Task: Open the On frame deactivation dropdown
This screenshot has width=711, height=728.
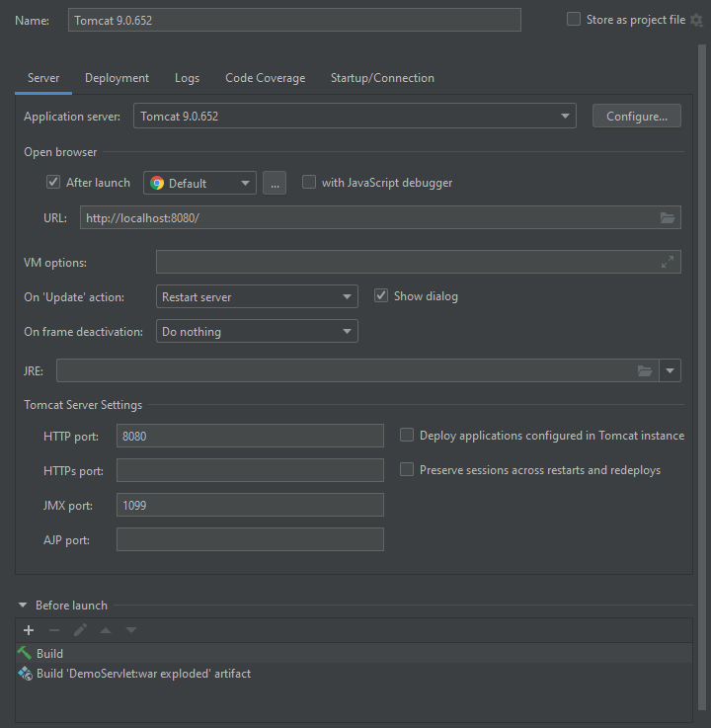Action: pos(257,331)
